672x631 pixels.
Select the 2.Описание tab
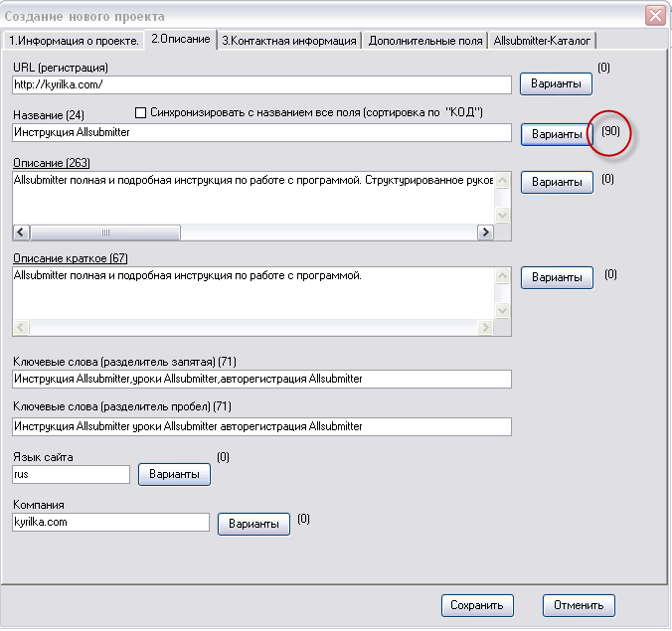point(181,40)
